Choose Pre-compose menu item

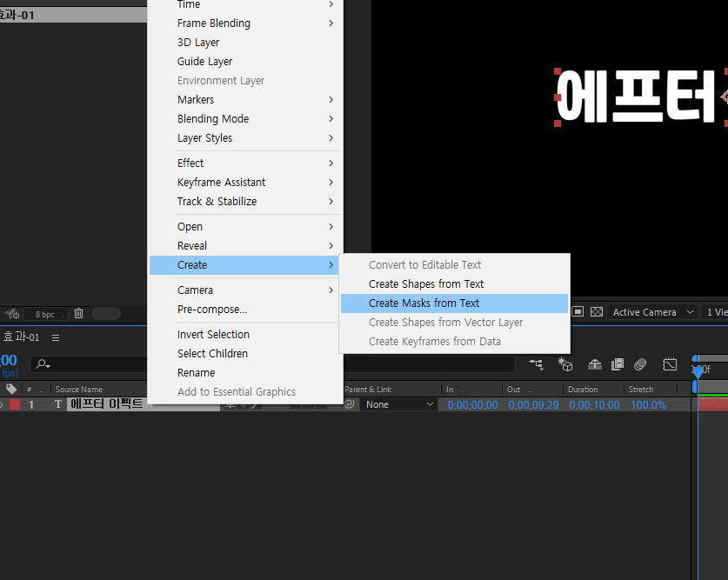coord(246,310)
